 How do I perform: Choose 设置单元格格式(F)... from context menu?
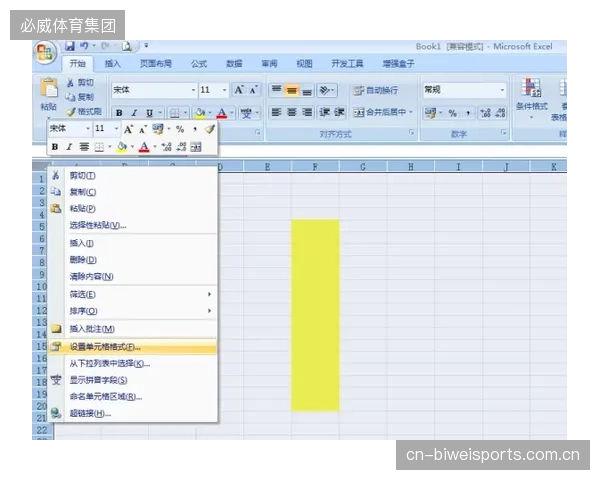(133, 347)
